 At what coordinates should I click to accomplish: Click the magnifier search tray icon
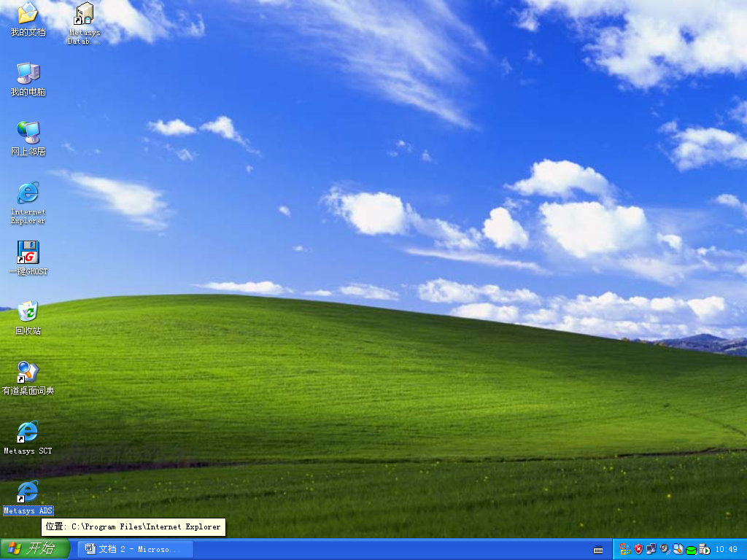(678, 549)
